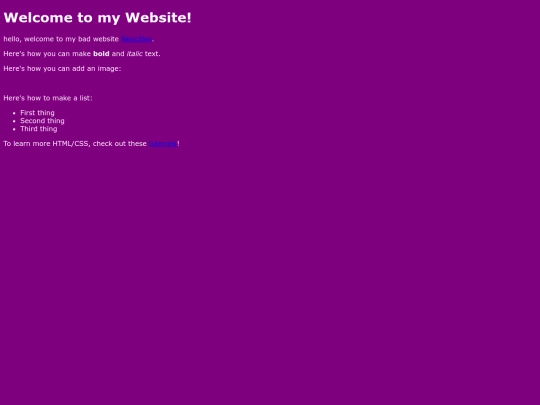Click the italic word 'italic'
This screenshot has height=405, width=540.
coord(135,53)
